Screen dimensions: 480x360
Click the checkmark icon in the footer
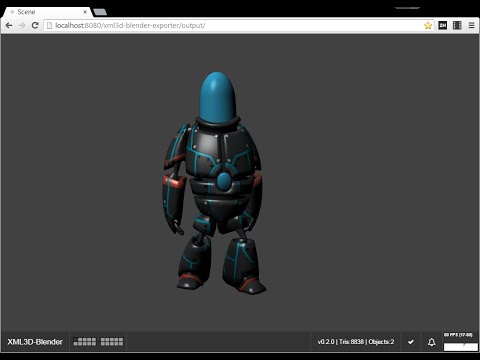pos(411,342)
